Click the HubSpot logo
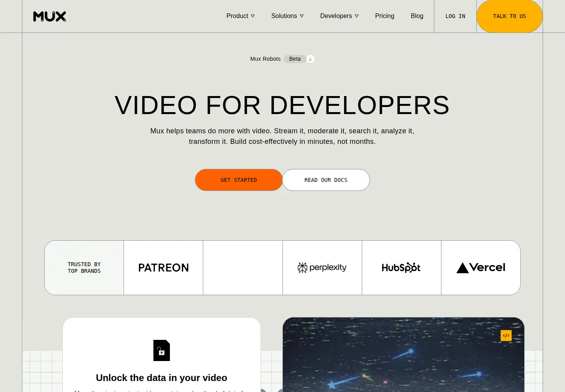The width and height of the screenshot is (565, 392). (401, 268)
